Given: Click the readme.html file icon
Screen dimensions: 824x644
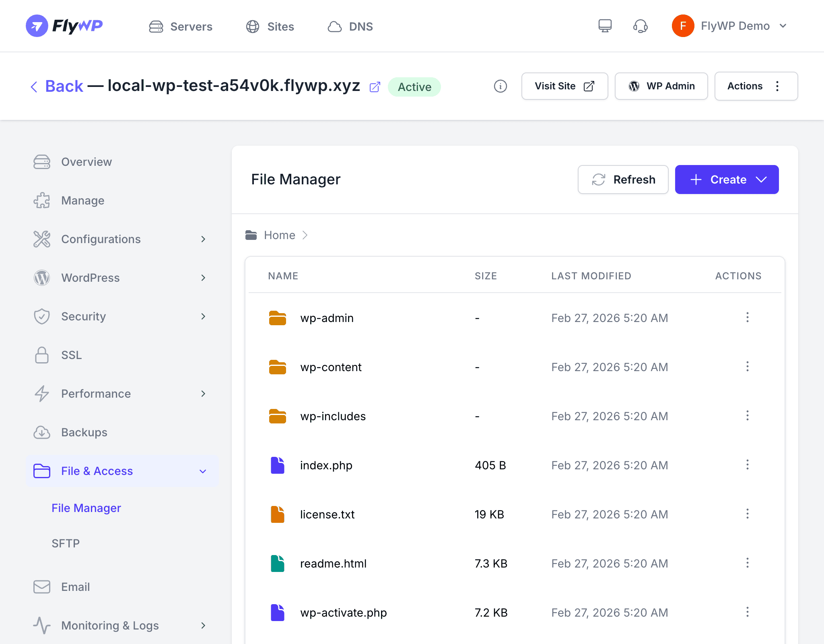Looking at the screenshot, I should point(277,563).
